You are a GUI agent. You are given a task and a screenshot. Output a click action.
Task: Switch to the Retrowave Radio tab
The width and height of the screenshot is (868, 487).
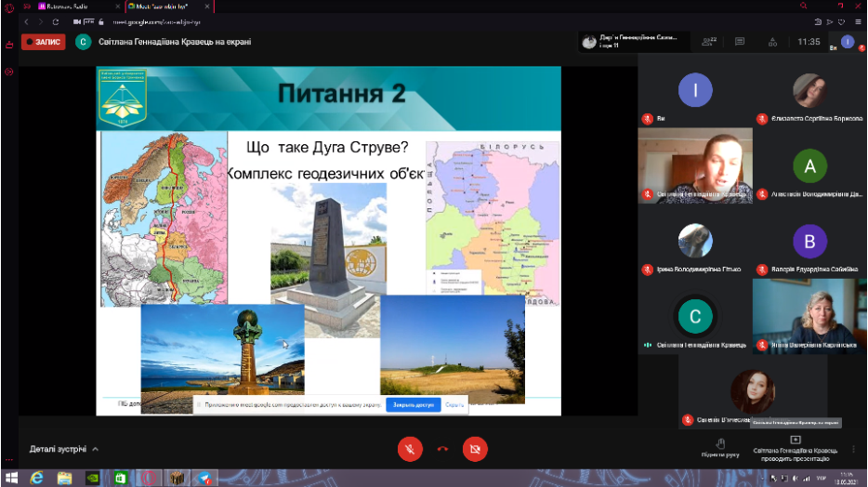[74, 6]
